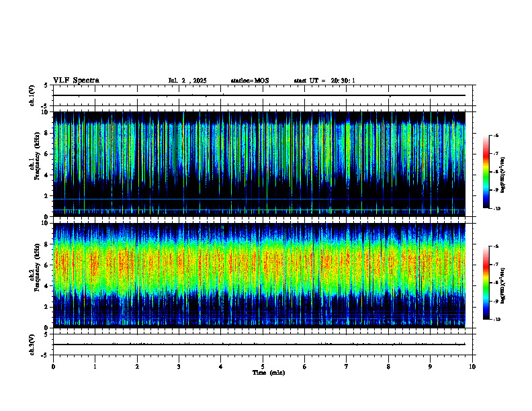
Task: Click inside the ch.2 spectrogram panel
Action: point(259,275)
